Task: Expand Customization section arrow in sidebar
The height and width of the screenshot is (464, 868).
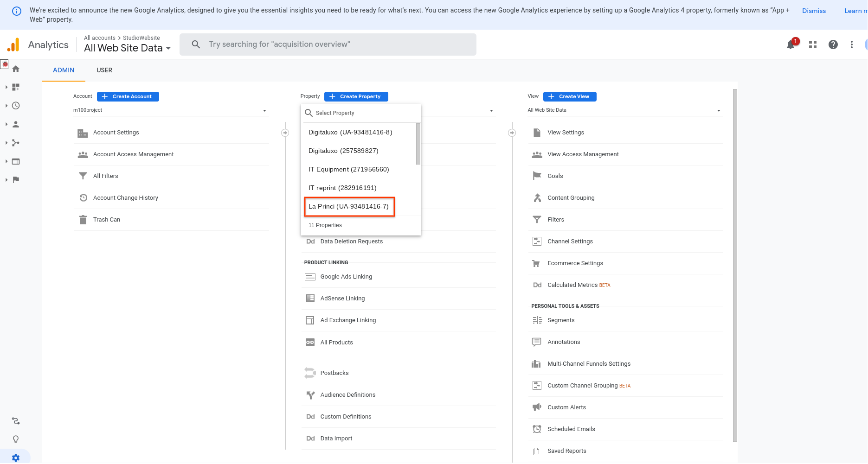Action: 6,87
